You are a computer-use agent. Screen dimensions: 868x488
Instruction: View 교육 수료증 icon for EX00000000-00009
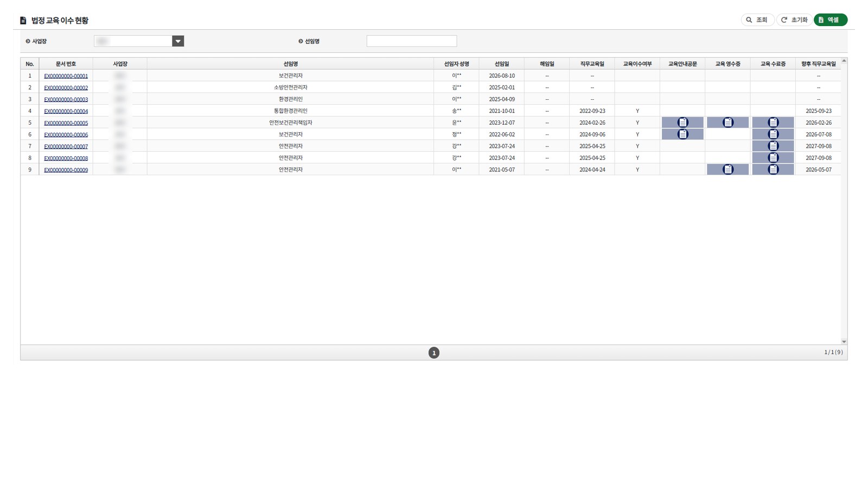(773, 169)
